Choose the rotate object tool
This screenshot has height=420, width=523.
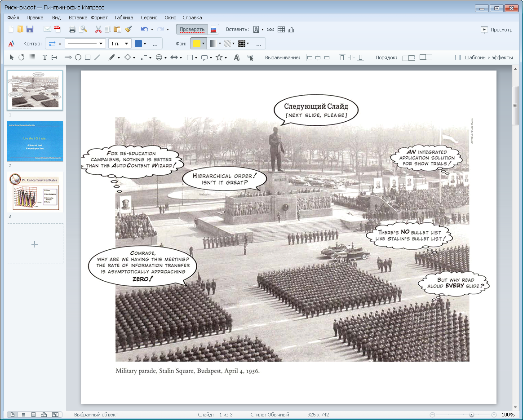(21, 57)
